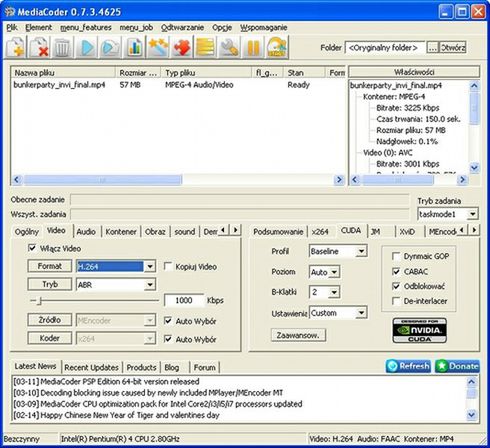Screen dimensions: 490x448
Task: Click the Add file toolbar icon
Action: [15, 47]
